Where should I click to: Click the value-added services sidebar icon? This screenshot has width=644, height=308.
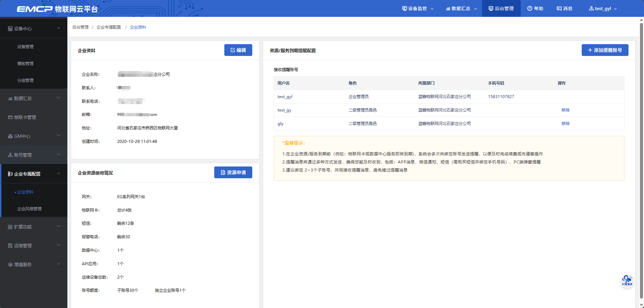10,265
